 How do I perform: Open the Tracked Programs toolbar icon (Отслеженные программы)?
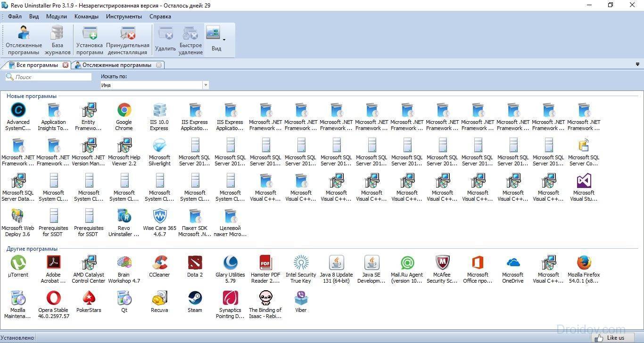click(x=24, y=40)
